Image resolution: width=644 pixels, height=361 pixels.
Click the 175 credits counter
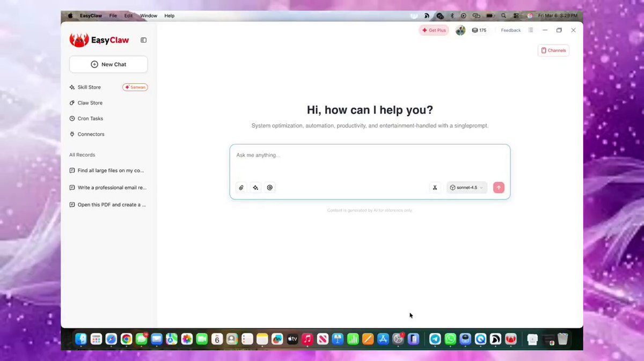tap(479, 31)
